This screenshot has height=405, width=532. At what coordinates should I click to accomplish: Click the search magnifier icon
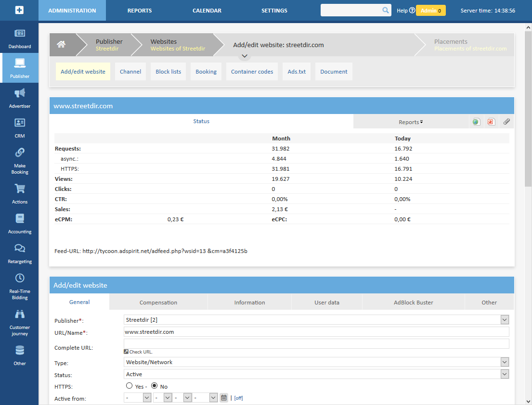click(386, 10)
